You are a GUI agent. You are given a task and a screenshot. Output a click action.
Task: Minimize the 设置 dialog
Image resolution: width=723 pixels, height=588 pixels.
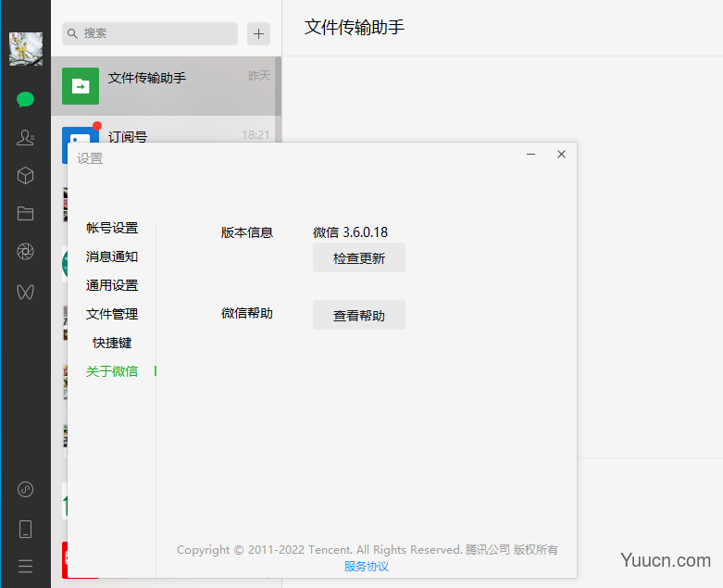pyautogui.click(x=531, y=154)
